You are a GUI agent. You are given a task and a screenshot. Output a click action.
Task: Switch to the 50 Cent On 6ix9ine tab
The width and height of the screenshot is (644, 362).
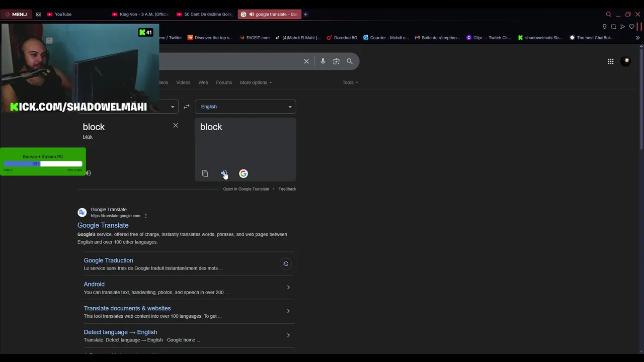[205, 14]
